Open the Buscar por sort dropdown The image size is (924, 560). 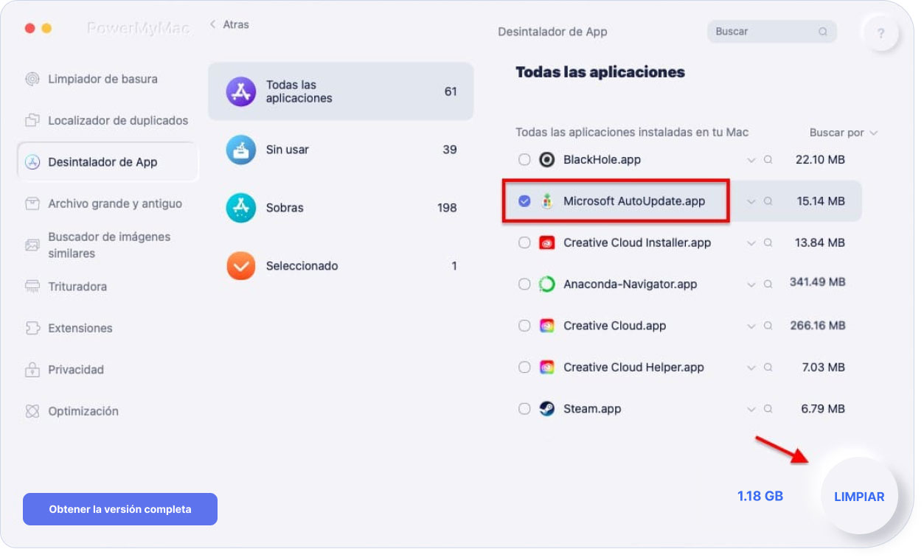click(x=844, y=133)
